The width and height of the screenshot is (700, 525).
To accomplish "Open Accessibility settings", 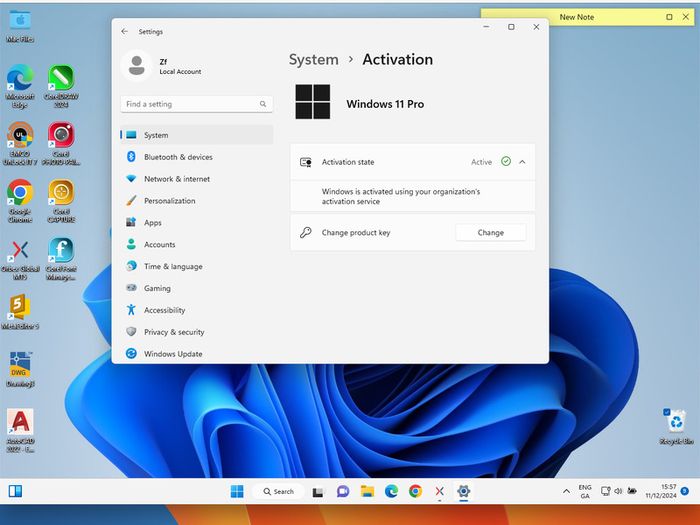I will pyautogui.click(x=197, y=310).
